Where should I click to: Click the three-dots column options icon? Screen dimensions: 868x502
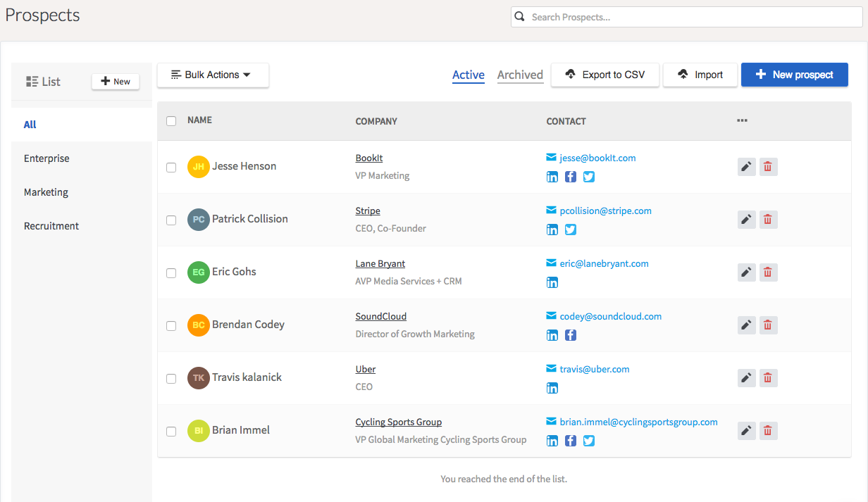[x=742, y=120]
